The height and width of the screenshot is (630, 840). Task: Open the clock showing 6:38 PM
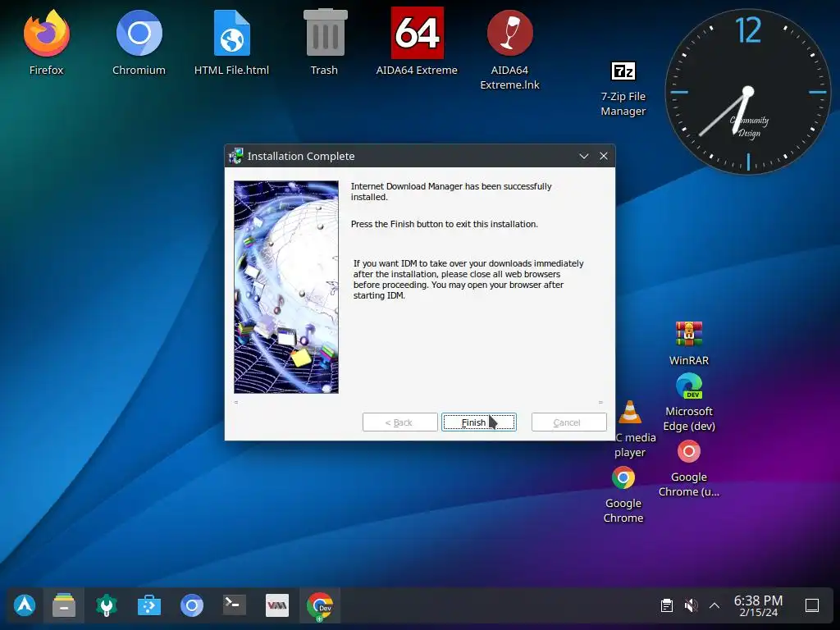pyautogui.click(x=758, y=605)
